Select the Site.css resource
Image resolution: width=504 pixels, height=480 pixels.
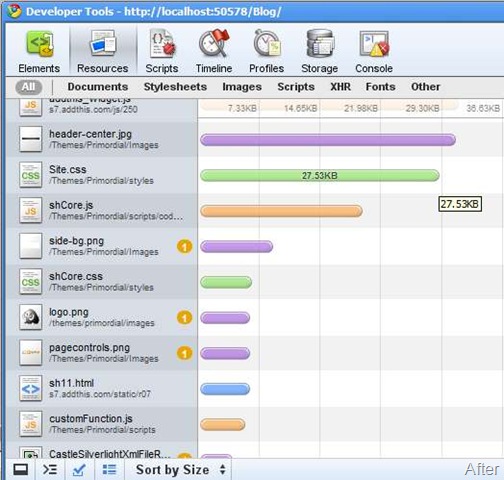(x=101, y=175)
